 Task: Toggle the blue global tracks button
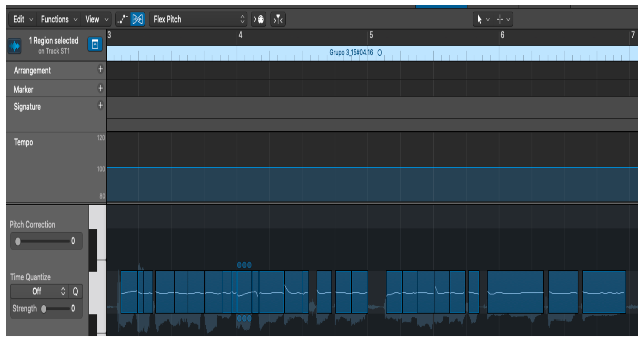[x=95, y=44]
